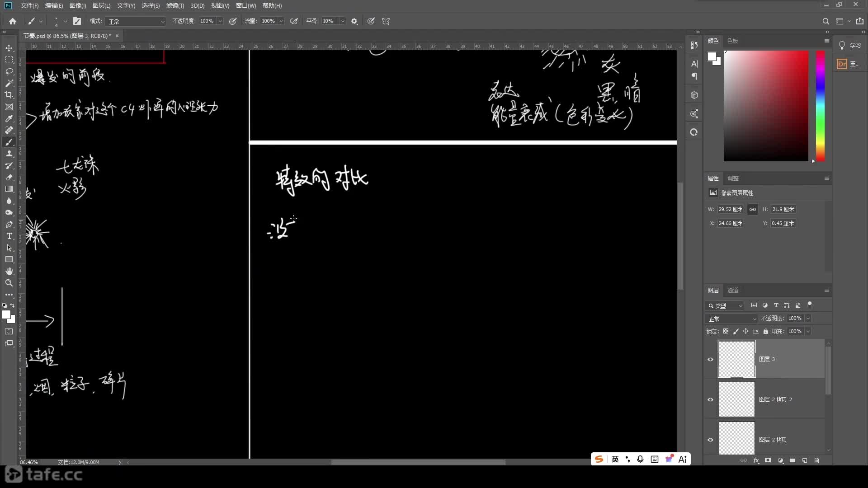Hide layer 图层 3 with eye icon
The width and height of the screenshot is (868, 488).
[x=710, y=360]
